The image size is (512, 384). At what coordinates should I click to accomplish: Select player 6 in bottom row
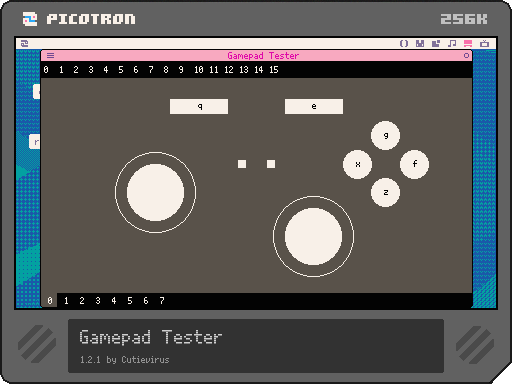click(146, 301)
